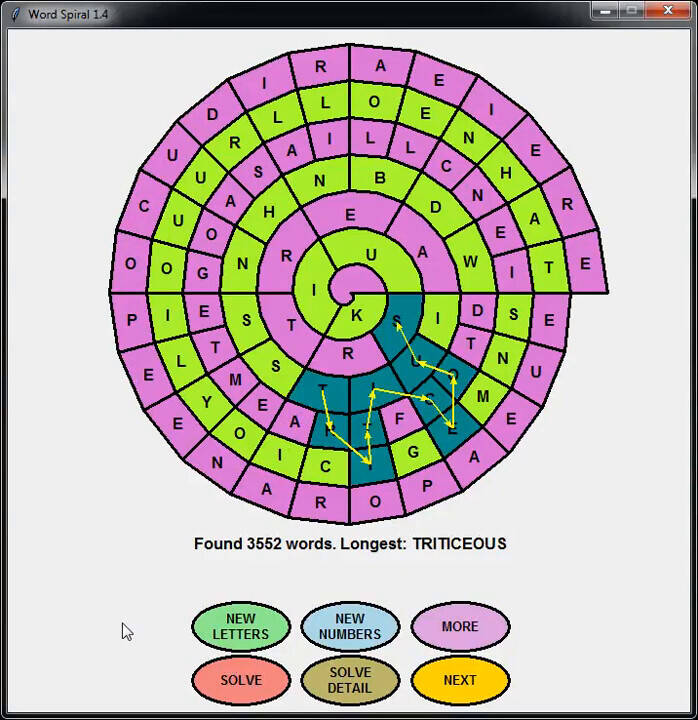The image size is (698, 720).
Task: Open the MORE options button
Action: (x=460, y=627)
